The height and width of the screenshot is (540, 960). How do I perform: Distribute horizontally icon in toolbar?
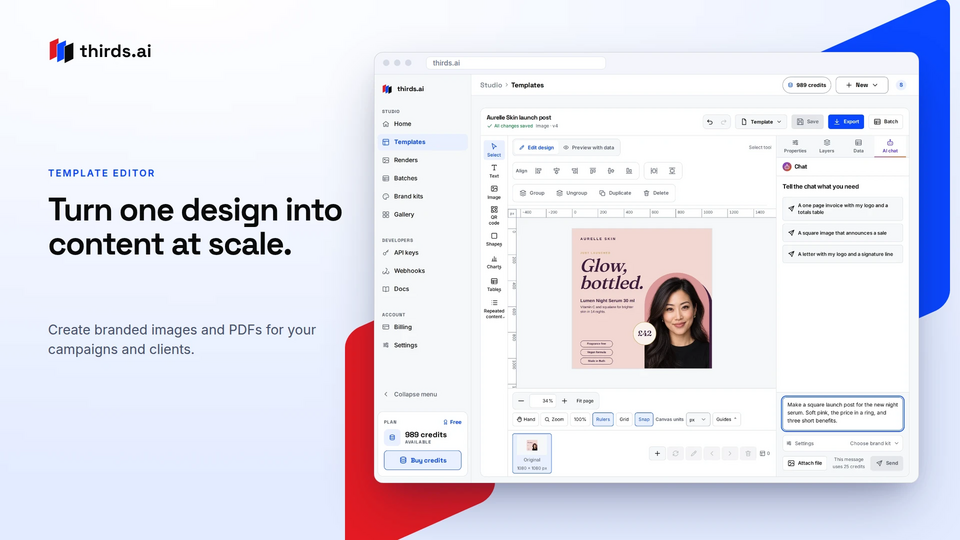tap(654, 171)
